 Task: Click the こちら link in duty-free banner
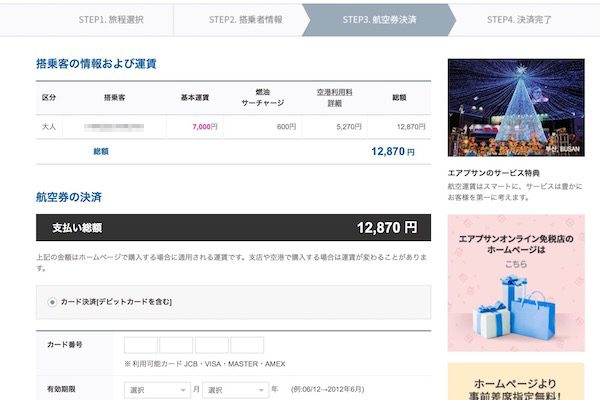(516, 264)
